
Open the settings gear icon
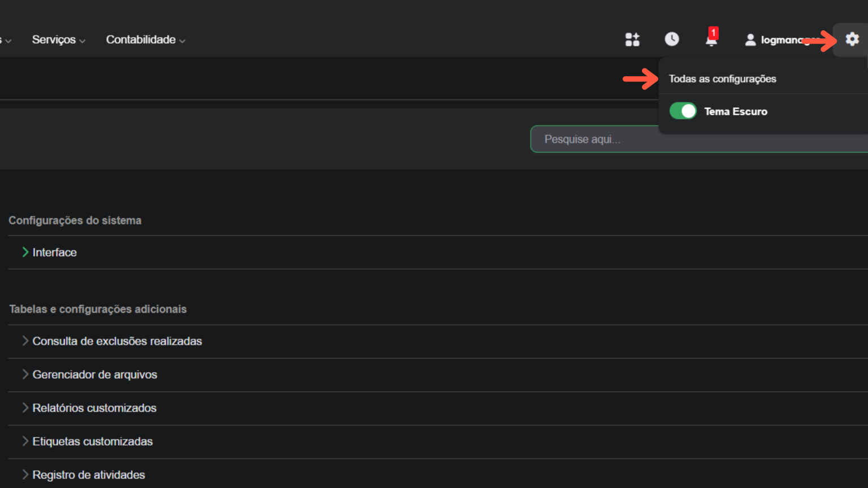pyautogui.click(x=852, y=40)
